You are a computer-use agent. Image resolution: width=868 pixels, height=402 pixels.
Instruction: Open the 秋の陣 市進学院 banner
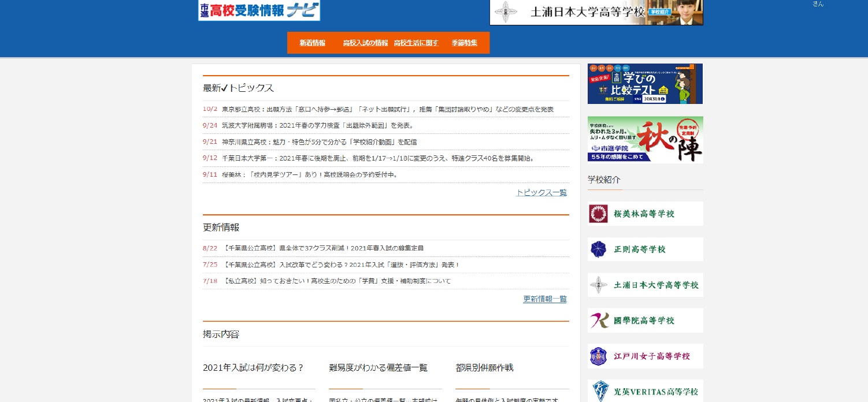pyautogui.click(x=646, y=140)
